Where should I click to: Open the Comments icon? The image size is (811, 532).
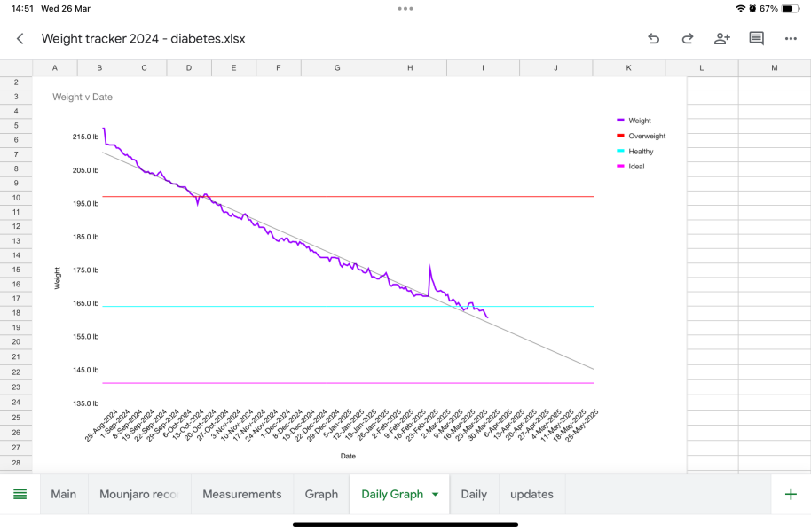point(756,39)
